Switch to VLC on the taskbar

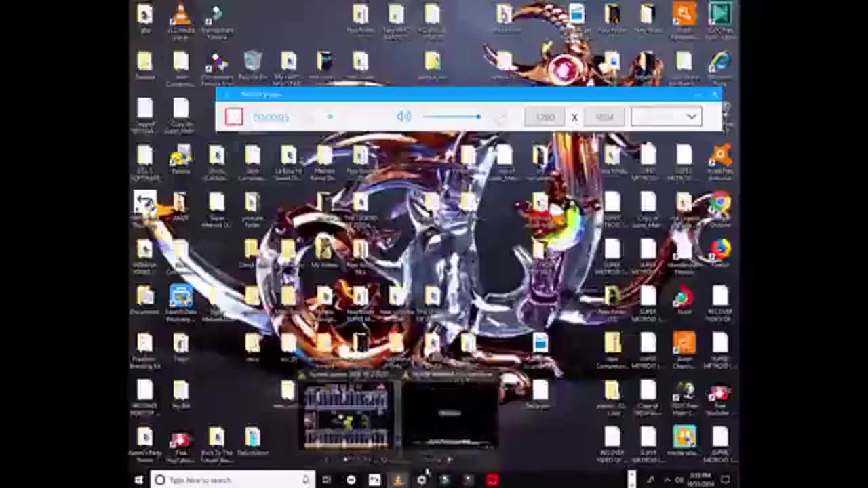point(398,480)
